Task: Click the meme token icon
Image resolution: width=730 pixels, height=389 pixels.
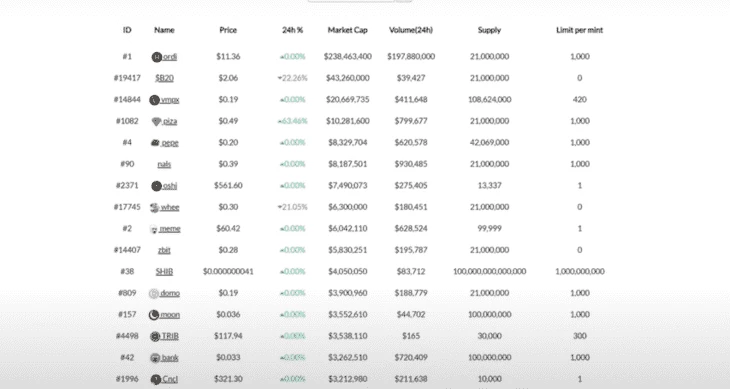Action: (154, 229)
